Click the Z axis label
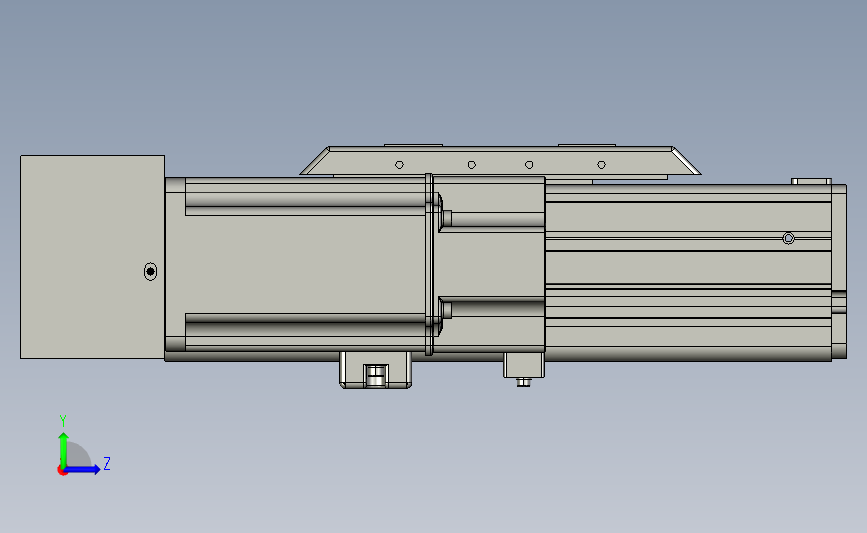Viewport: 867px width, 533px height. point(107,463)
